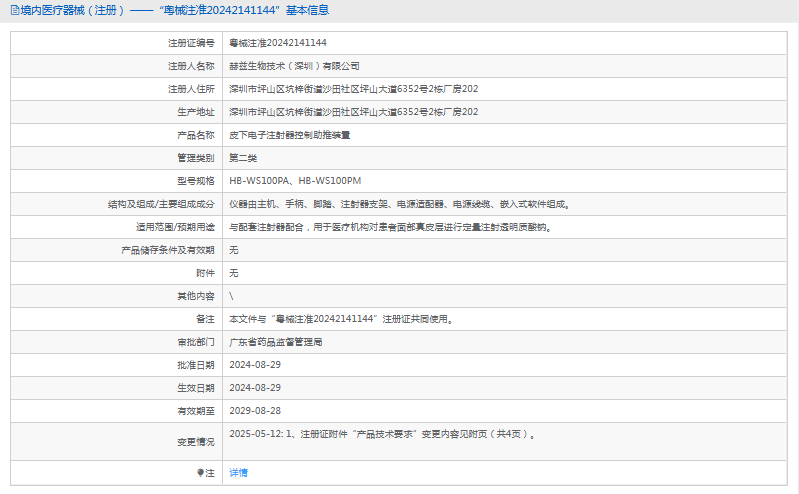Select 2024-08-29 in the 生效日期 row
Image resolution: width=799 pixels, height=494 pixels.
(255, 388)
